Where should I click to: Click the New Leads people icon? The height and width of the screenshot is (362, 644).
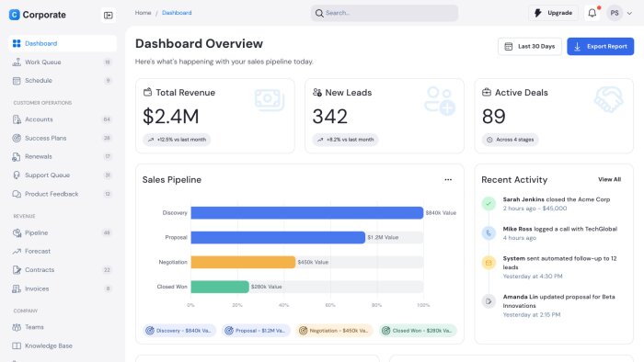317,92
